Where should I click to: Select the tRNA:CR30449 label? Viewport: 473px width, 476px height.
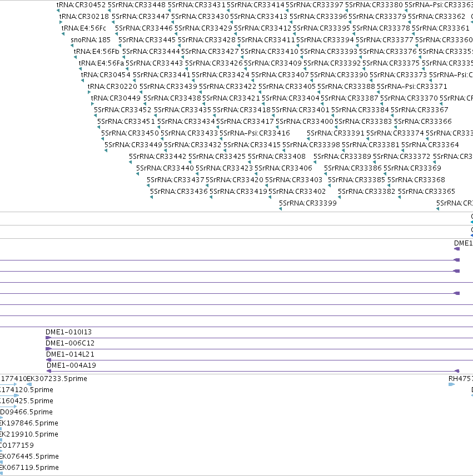coord(116,98)
